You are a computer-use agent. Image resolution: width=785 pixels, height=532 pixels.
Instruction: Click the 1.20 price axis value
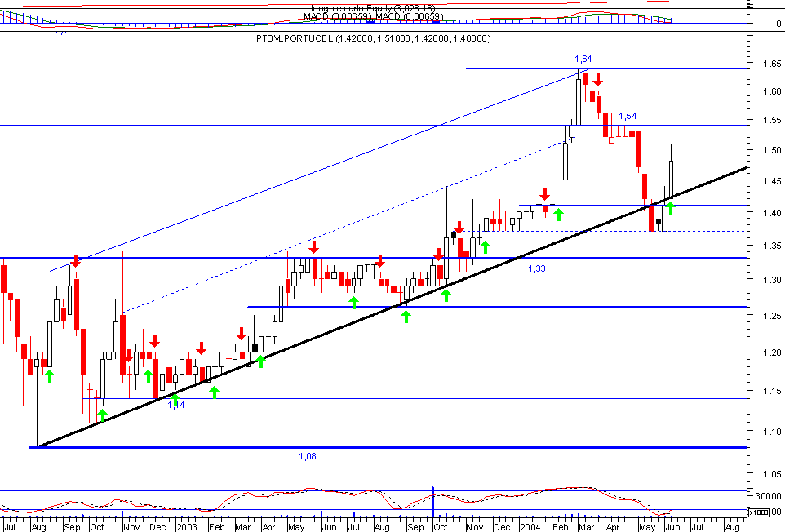[x=772, y=352]
